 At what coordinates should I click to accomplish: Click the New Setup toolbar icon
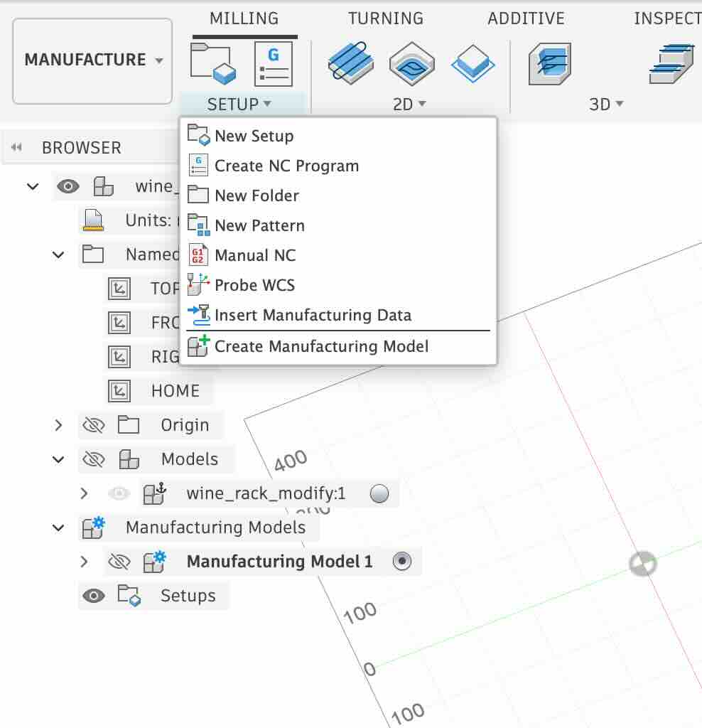coord(213,63)
